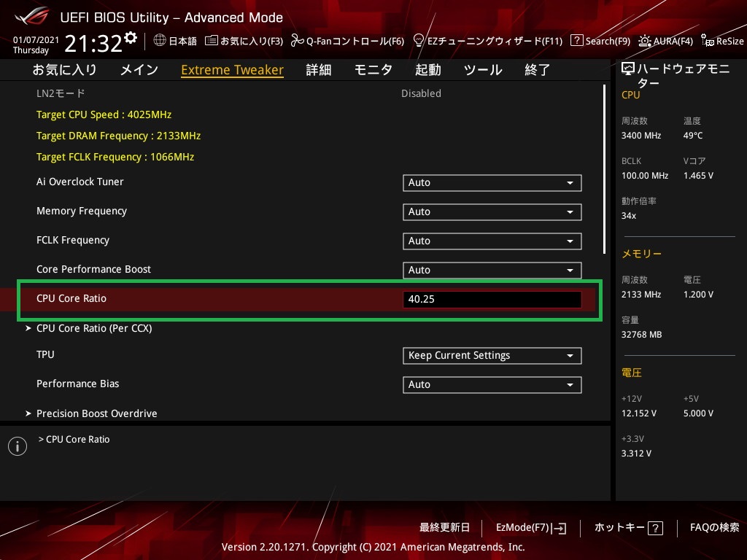Image resolution: width=747 pixels, height=560 pixels.
Task: Click the info icon in help panel
Action: click(18, 446)
